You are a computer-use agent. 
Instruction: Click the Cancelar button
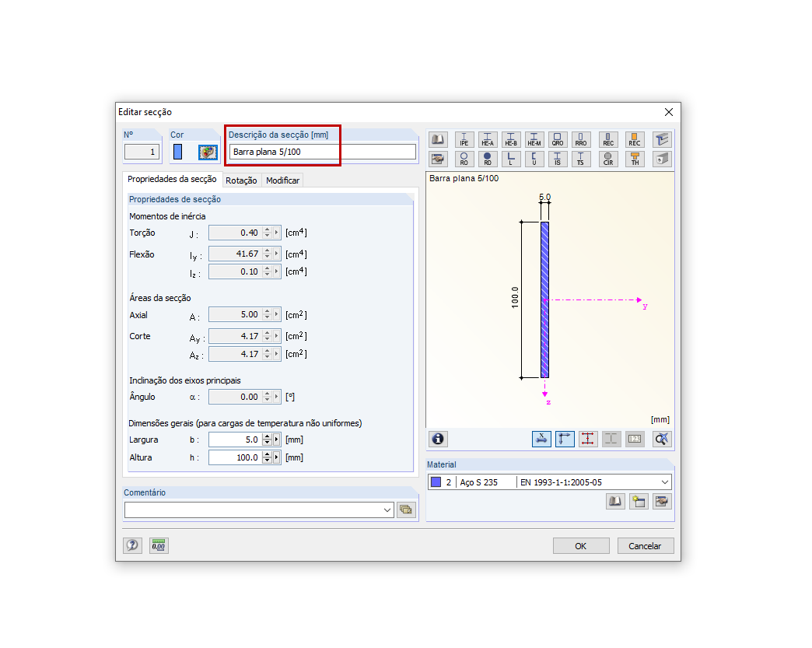646,546
